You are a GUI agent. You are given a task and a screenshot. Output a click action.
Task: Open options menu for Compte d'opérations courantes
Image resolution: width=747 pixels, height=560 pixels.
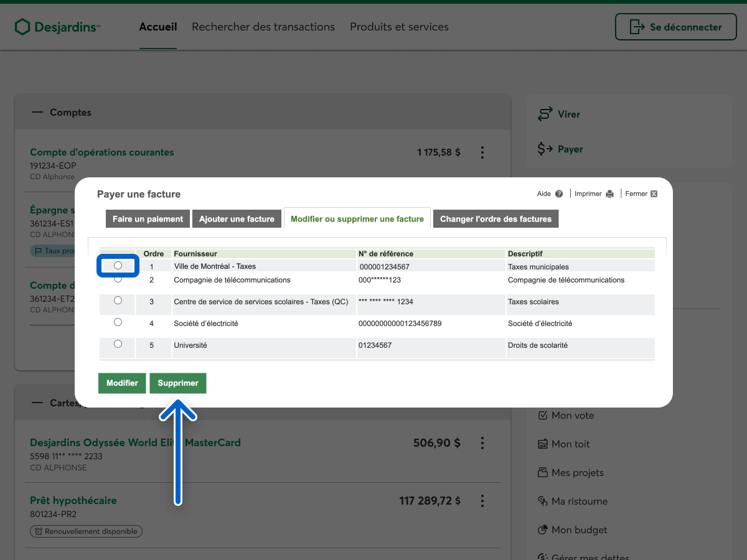click(482, 152)
